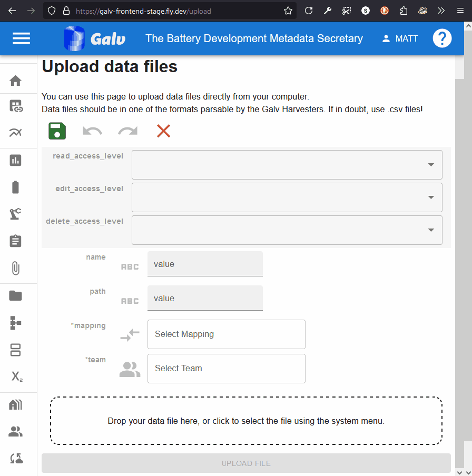Click the file drop zone area
The image size is (472, 476).
(x=246, y=421)
